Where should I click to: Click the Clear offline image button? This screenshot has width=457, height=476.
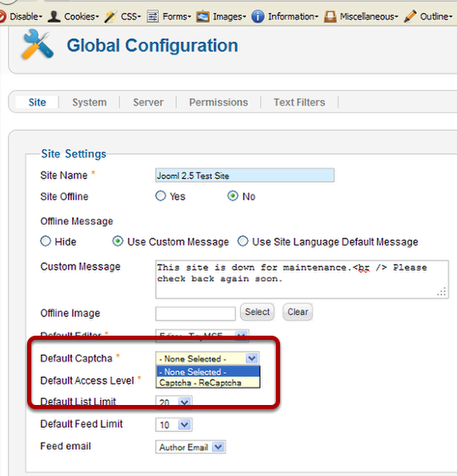[298, 312]
